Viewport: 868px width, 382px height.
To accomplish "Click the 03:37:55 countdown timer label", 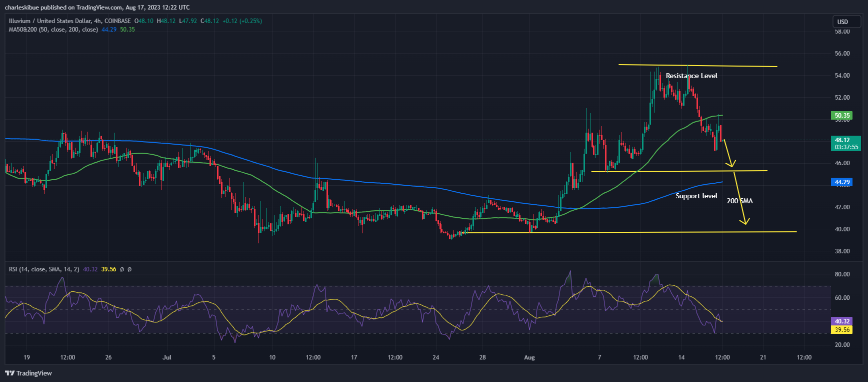I will (846, 147).
